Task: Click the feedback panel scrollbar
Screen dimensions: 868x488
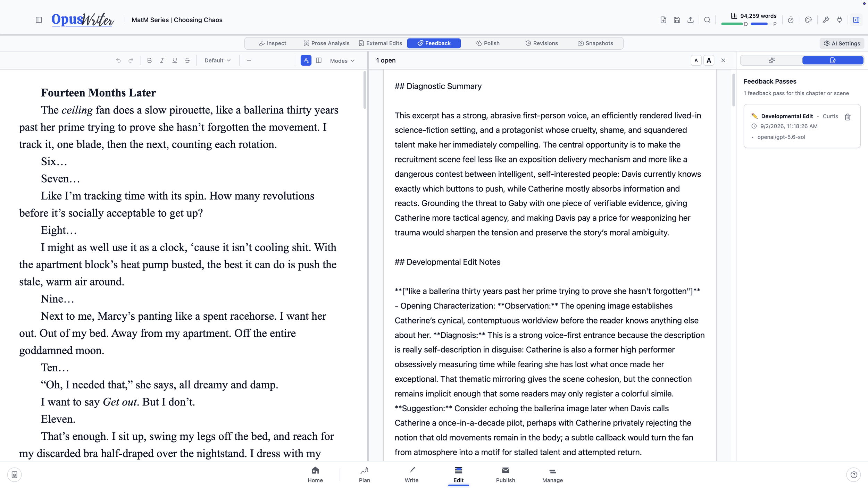Action: (x=734, y=90)
